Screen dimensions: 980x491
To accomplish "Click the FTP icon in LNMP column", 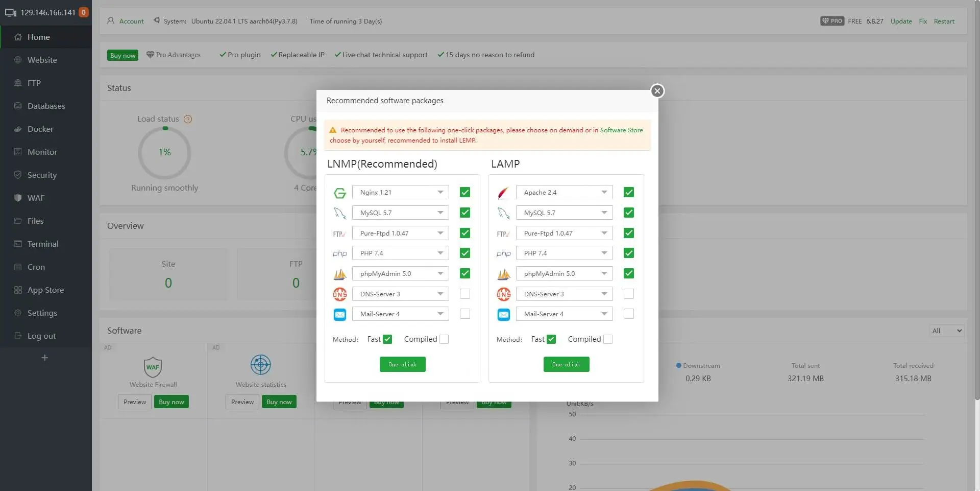I will coord(340,233).
